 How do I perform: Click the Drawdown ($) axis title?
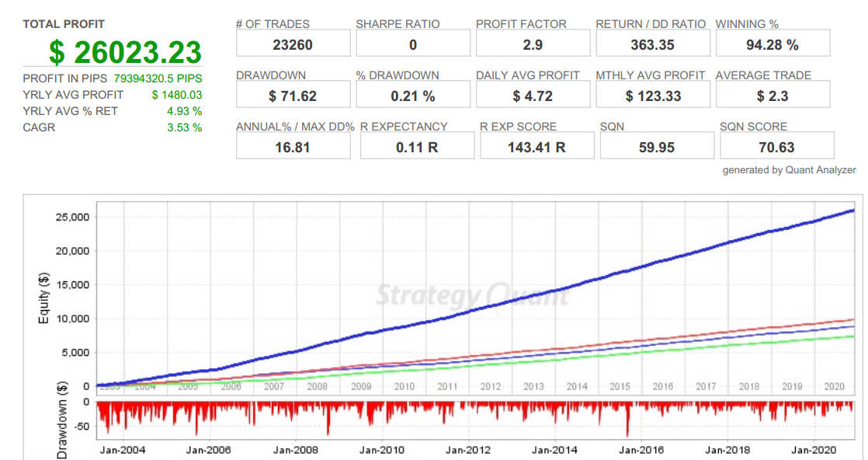[x=62, y=420]
